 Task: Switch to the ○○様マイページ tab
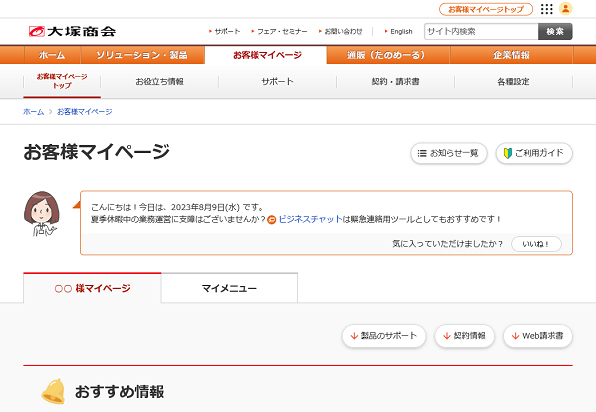(92, 288)
